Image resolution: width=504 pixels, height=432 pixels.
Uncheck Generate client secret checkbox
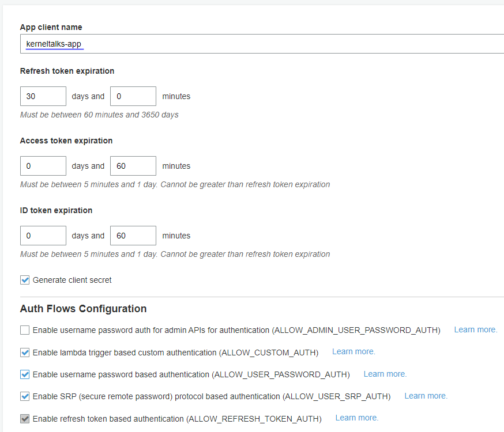tap(25, 280)
